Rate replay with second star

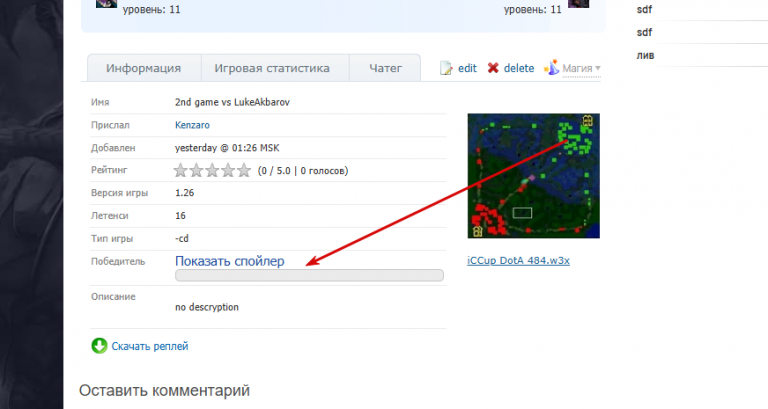click(196, 170)
